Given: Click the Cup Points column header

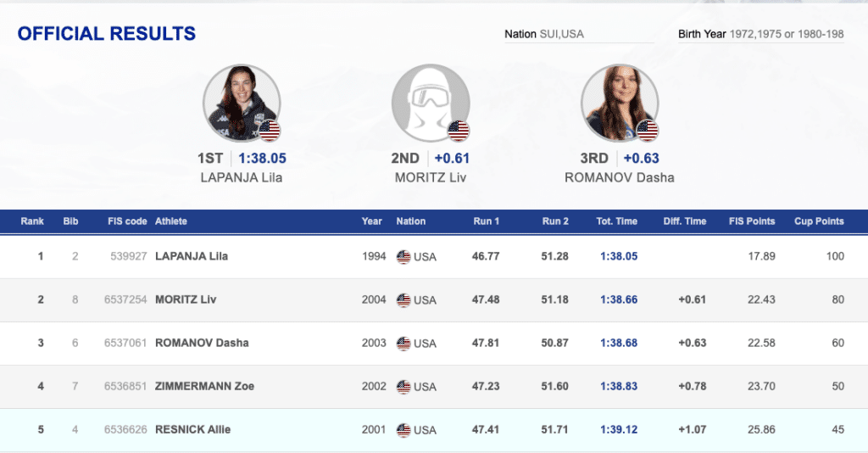Looking at the screenshot, I should pyautogui.click(x=819, y=221).
